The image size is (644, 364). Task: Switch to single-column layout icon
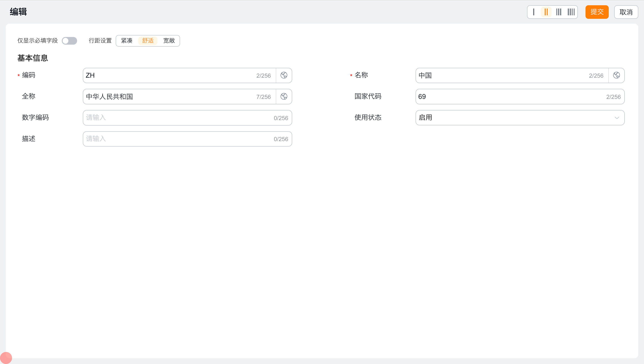click(x=534, y=12)
